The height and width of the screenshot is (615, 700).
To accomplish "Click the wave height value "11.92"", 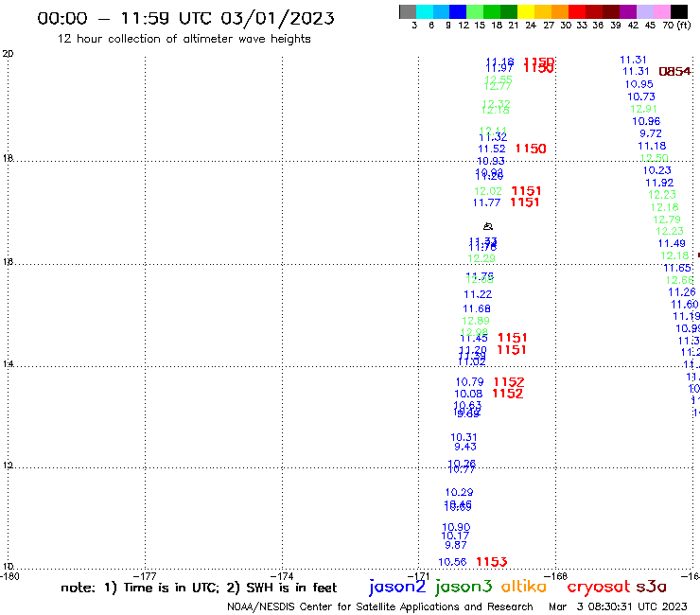I will pyautogui.click(x=659, y=183).
